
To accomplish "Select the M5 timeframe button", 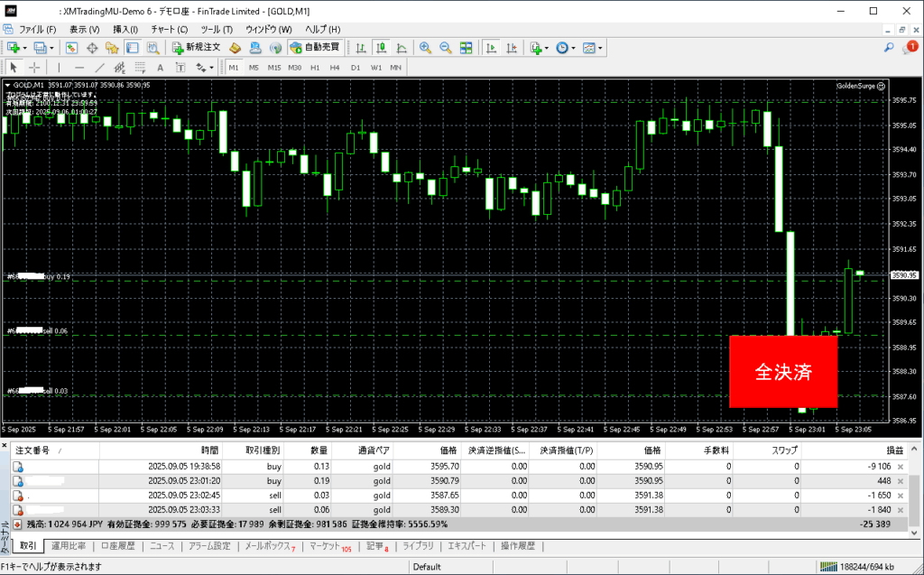I will [254, 68].
